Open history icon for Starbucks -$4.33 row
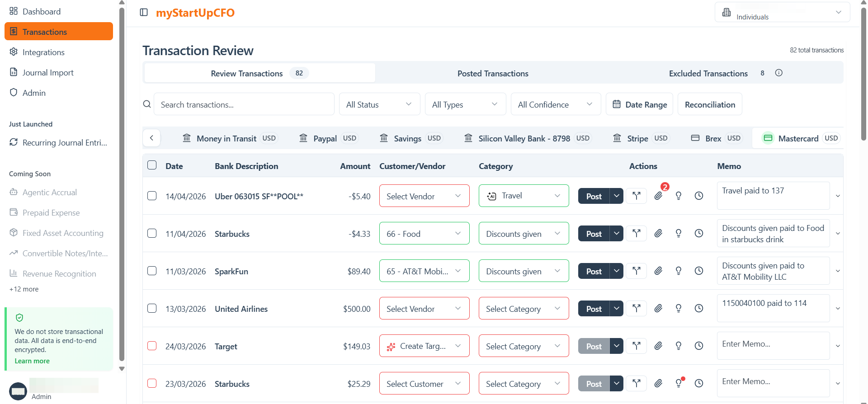Viewport: 868px width, 404px height. 699,233
